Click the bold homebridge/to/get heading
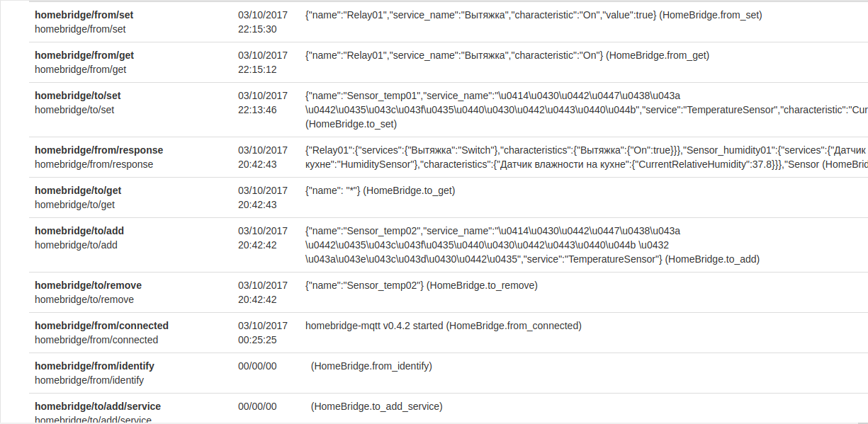 pyautogui.click(x=77, y=190)
